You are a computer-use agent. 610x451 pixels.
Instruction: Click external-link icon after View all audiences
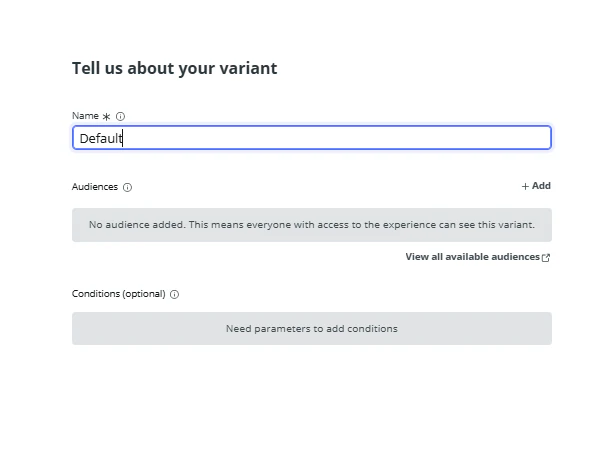point(546,258)
